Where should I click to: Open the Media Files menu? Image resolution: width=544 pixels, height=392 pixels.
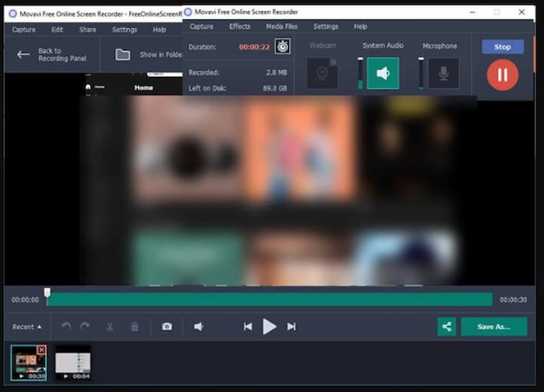coord(282,26)
